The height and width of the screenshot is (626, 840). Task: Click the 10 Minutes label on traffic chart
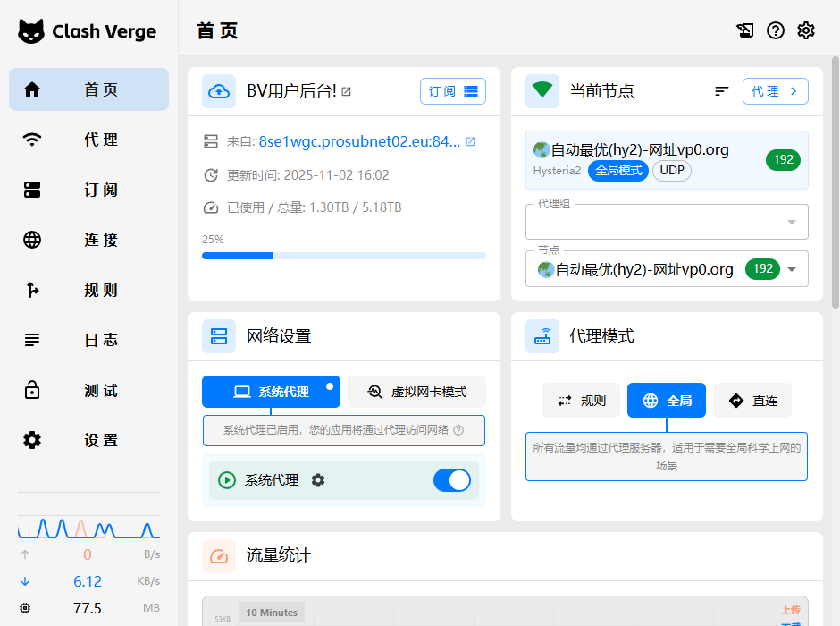(x=272, y=613)
